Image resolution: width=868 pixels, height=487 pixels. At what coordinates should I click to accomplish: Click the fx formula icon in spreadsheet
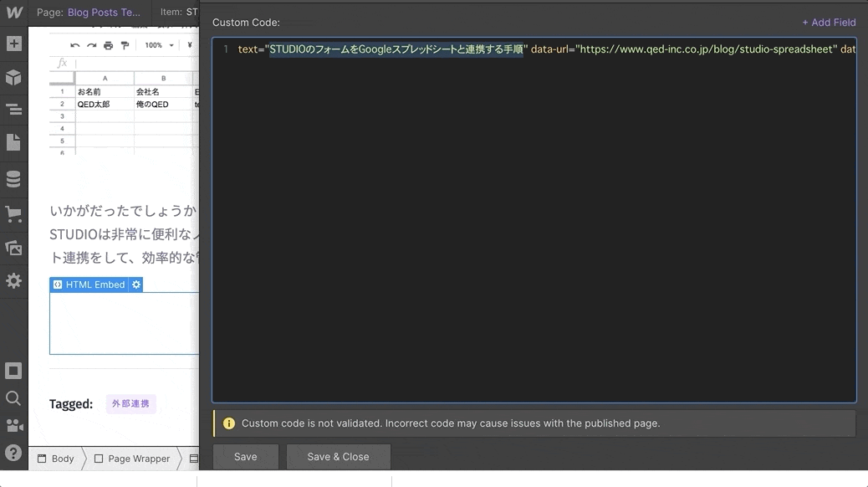[62, 63]
